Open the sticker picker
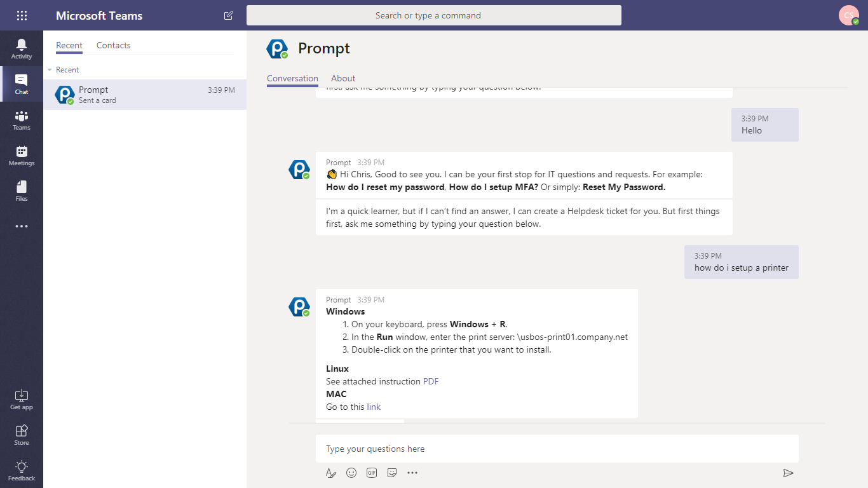 point(392,473)
